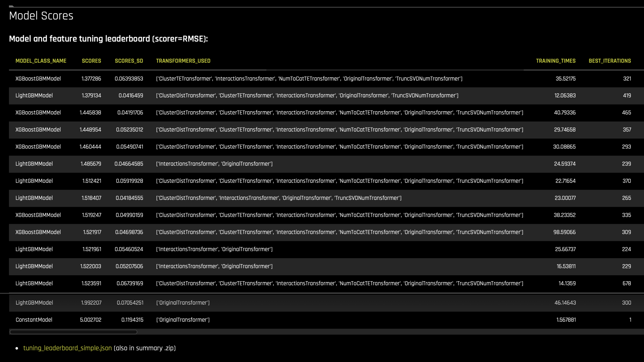Screen dimensions: 644x362
Task: Click the Model Scores page title
Action: [x=41, y=15]
